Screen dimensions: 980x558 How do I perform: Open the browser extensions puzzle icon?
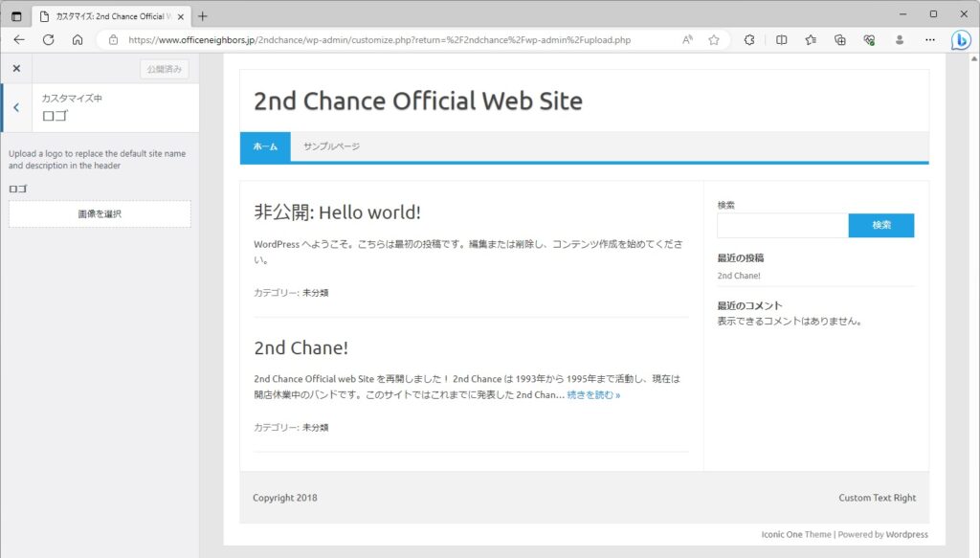point(749,40)
